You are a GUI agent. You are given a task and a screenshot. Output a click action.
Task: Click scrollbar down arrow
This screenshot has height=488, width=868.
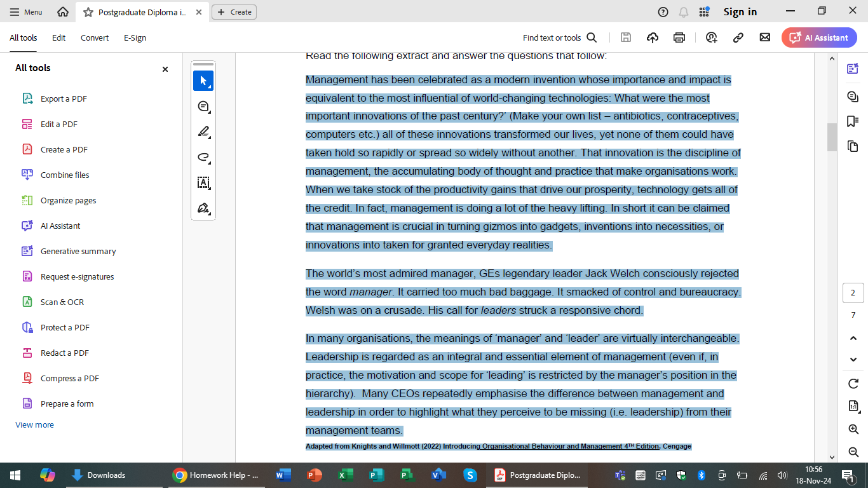point(832,456)
